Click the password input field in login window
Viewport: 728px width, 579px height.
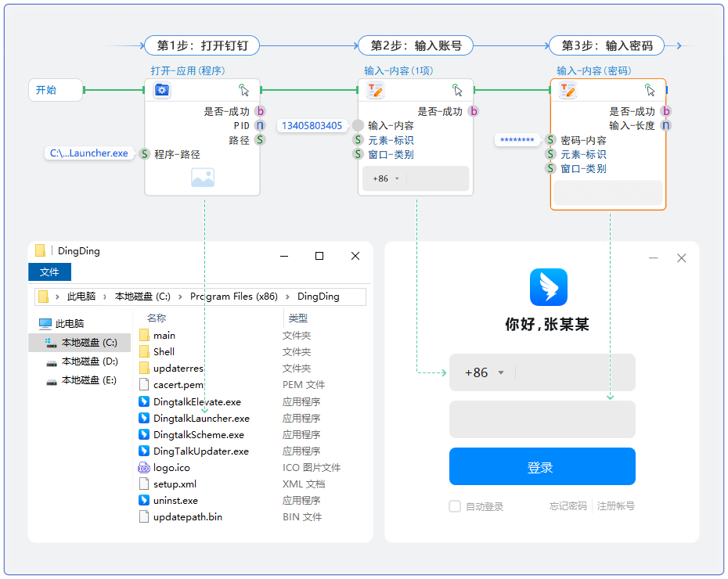(542, 419)
